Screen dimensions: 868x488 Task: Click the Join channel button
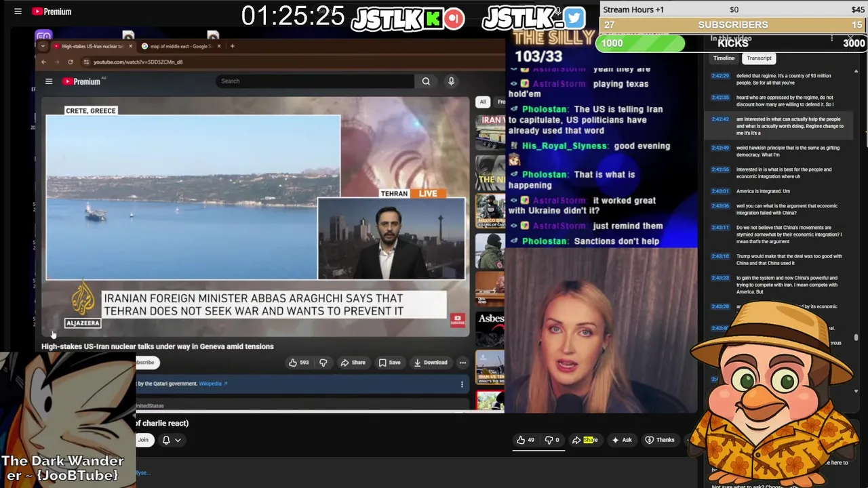(143, 440)
